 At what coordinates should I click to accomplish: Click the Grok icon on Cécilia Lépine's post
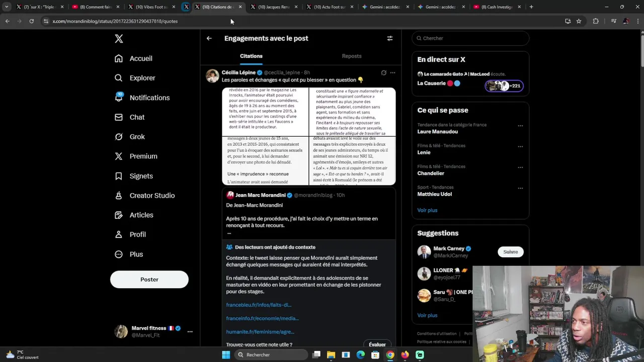384,73
